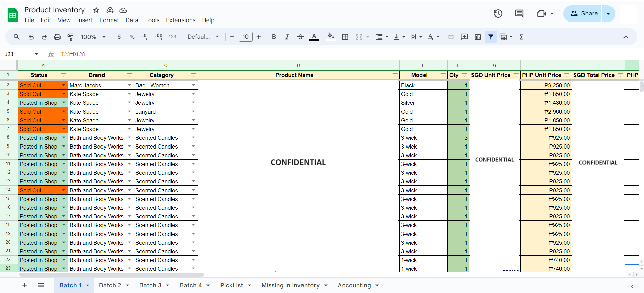This screenshot has width=644, height=293.
Task: Toggle bold formatting
Action: pyautogui.click(x=274, y=37)
